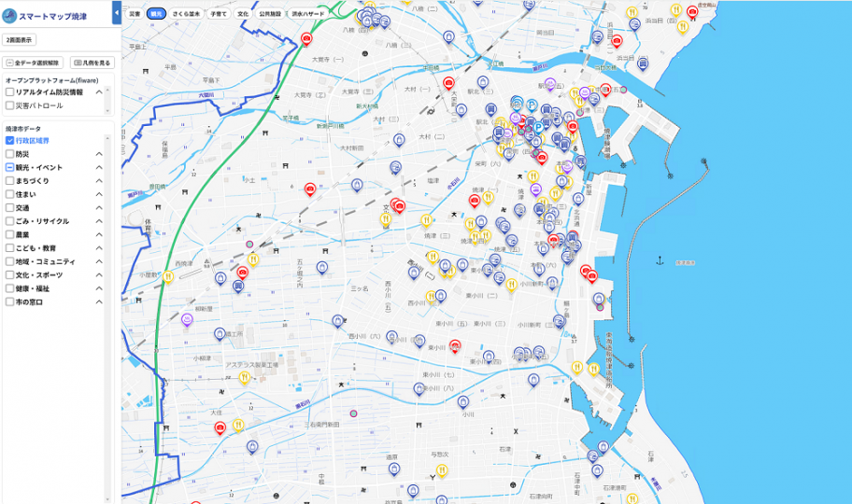Enable the ごみ・リサイクル checkbox
This screenshot has height=504, width=852.
click(9, 221)
